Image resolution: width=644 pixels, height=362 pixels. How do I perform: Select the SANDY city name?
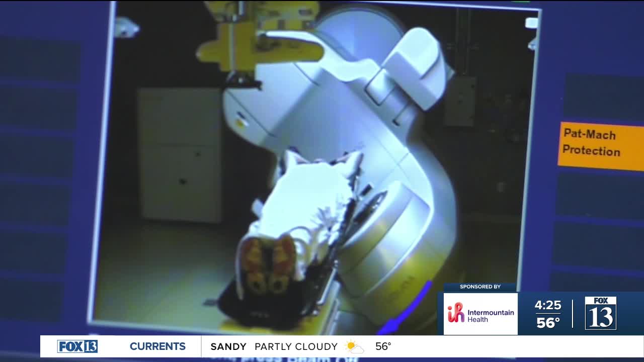(x=228, y=346)
